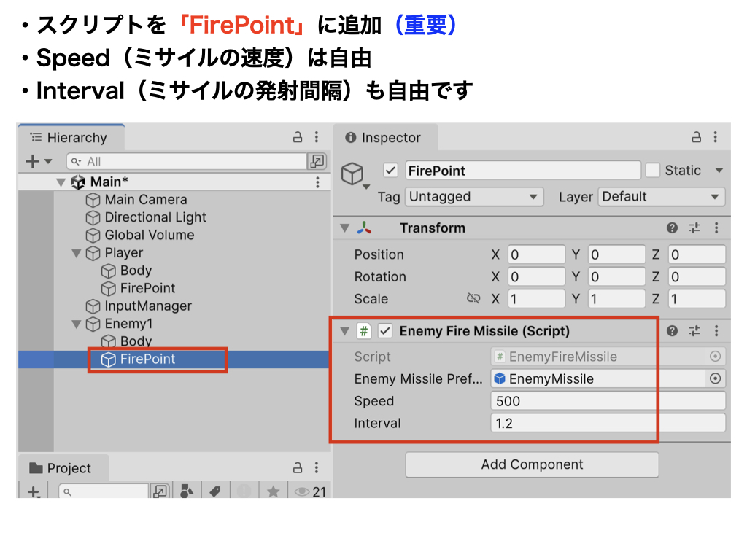The width and height of the screenshot is (747, 560).
Task: Collapse the Transform component
Action: [345, 228]
